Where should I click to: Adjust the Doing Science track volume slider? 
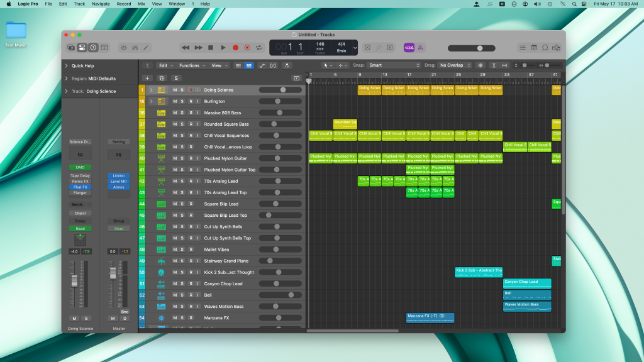tap(280, 90)
